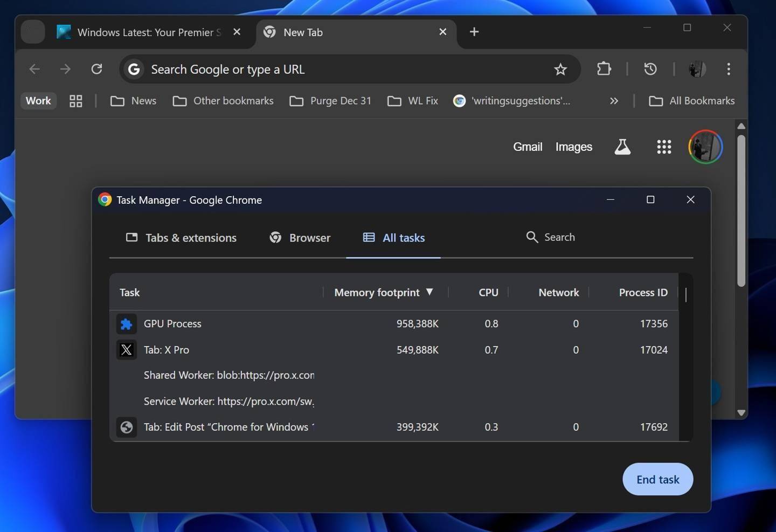Open the Extensions puzzle icon
Image resolution: width=776 pixels, height=532 pixels.
(x=604, y=69)
